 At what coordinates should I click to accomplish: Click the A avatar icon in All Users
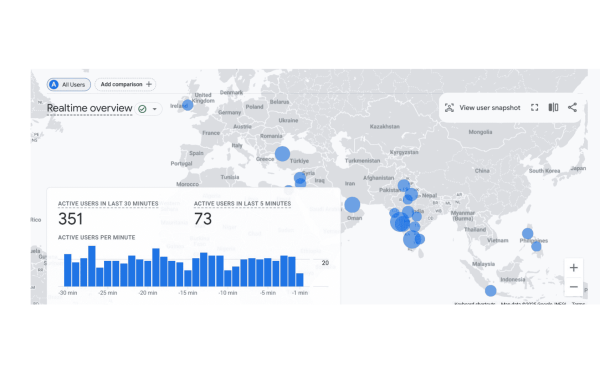click(x=54, y=85)
